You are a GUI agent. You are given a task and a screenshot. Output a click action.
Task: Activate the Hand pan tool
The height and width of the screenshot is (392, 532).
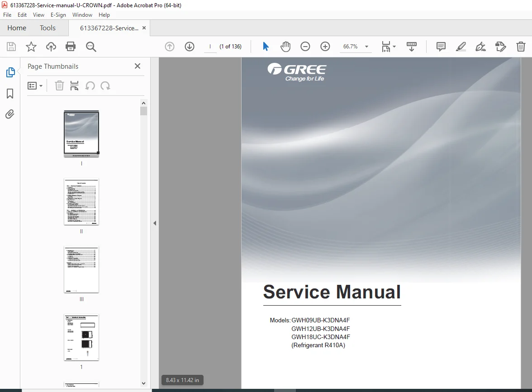(285, 47)
